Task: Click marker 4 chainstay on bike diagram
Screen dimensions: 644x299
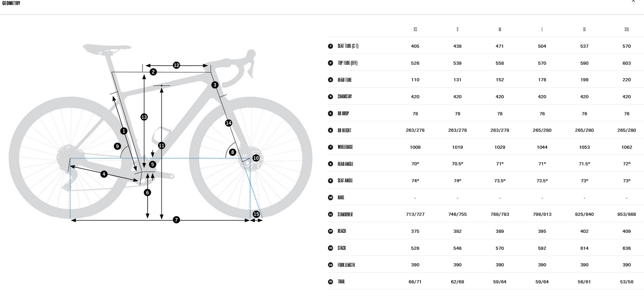Action: click(104, 174)
